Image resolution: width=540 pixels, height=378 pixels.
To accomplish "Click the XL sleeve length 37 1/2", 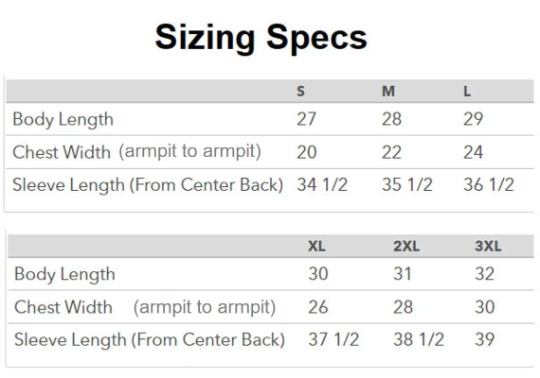I will [334, 339].
